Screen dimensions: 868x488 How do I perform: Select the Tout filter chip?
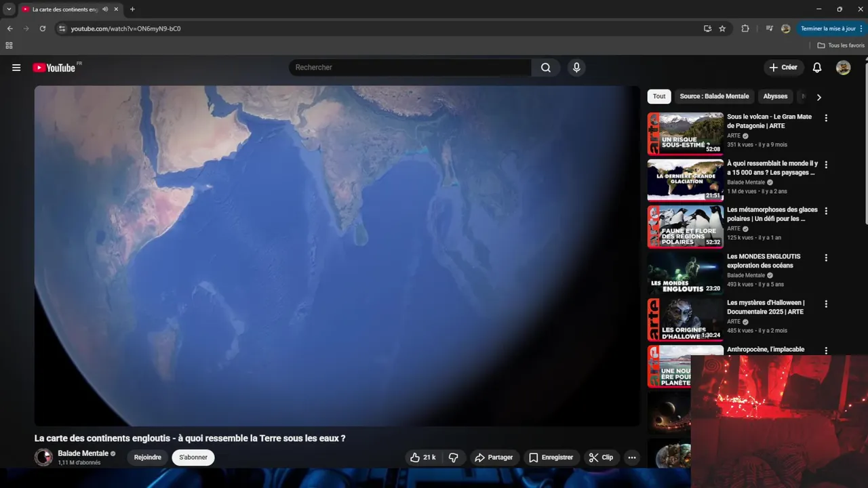pyautogui.click(x=659, y=96)
